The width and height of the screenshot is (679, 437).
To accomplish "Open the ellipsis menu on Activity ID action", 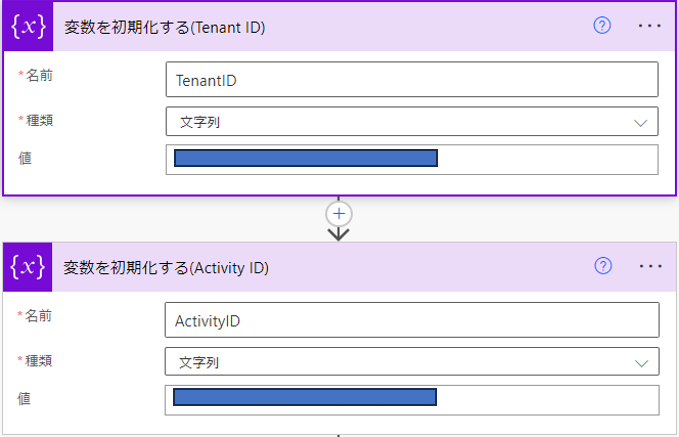I will click(x=650, y=266).
